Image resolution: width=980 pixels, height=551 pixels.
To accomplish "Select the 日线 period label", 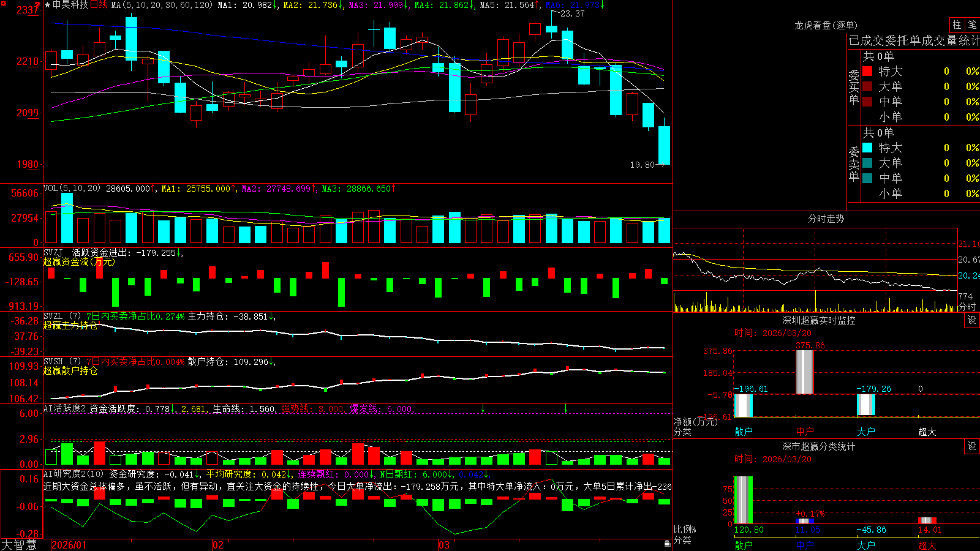I will point(99,5).
